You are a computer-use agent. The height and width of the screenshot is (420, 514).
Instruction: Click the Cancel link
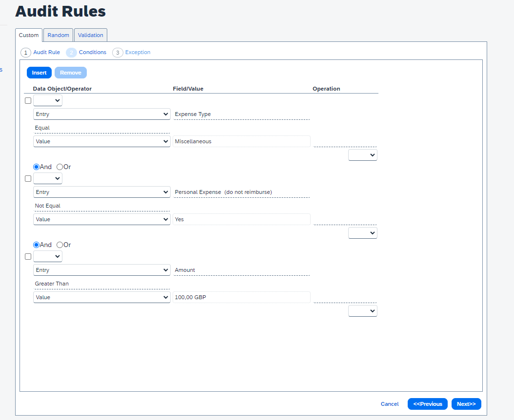pyautogui.click(x=390, y=404)
